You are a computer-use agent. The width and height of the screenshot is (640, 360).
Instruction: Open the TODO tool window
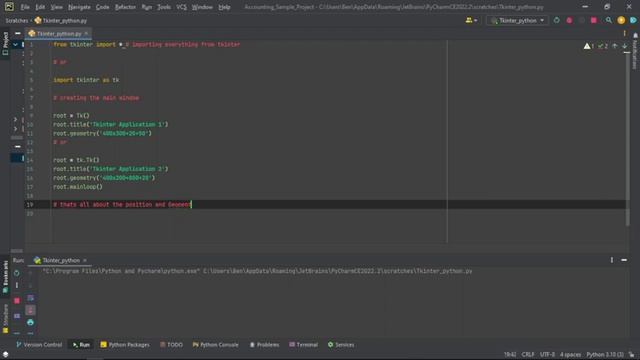point(171,345)
